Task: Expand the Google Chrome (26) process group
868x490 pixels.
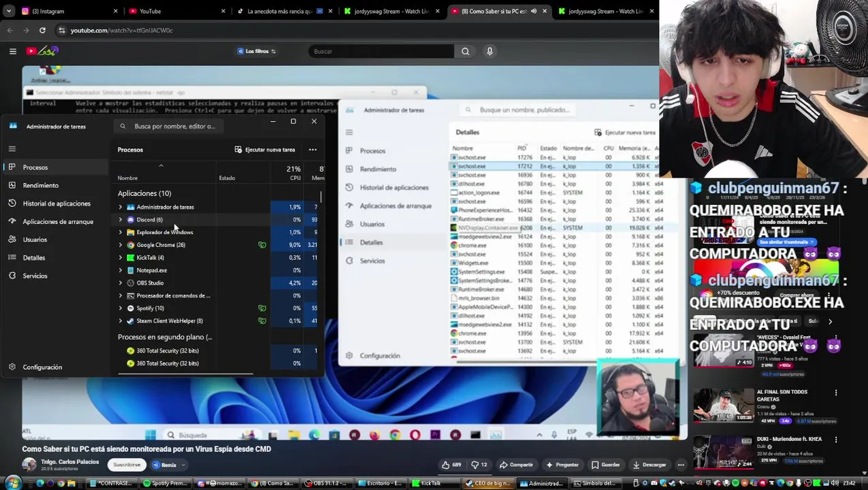Action: [x=120, y=245]
